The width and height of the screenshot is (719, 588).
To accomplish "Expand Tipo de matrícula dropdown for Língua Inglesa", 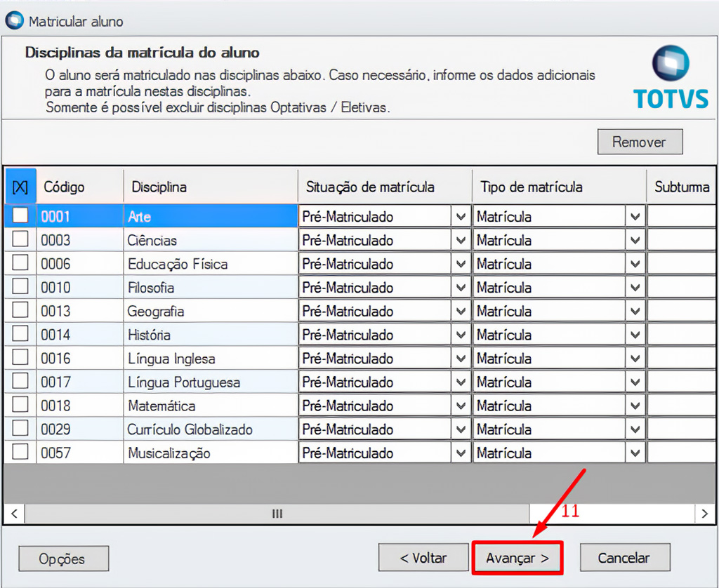I will [635, 359].
